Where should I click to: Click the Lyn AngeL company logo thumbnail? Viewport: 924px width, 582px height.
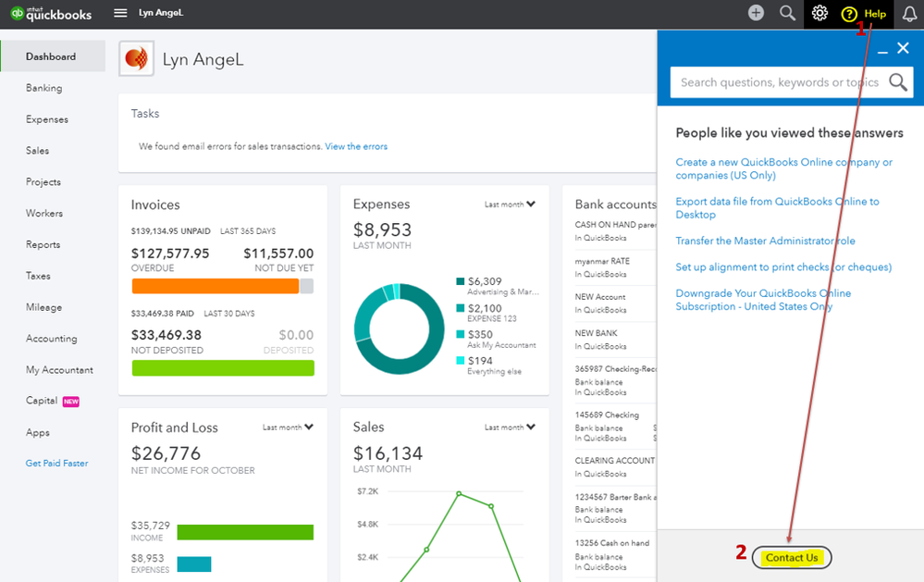(136, 58)
